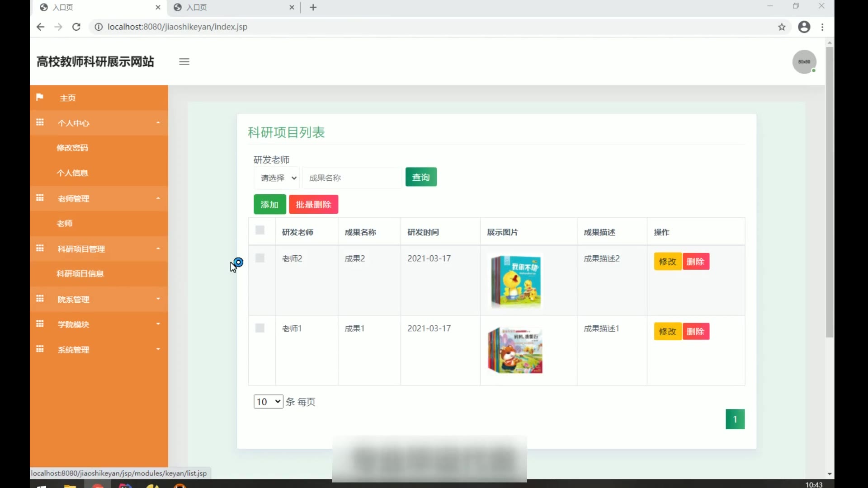Viewport: 868px width, 488px height.
Task: Click 删除 button for 成果2 row
Action: (695, 262)
